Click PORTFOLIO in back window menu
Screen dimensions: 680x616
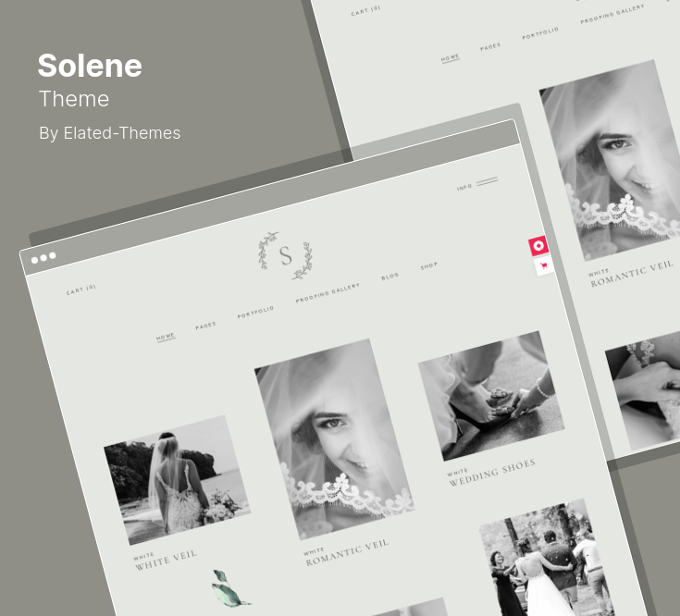coord(540,33)
